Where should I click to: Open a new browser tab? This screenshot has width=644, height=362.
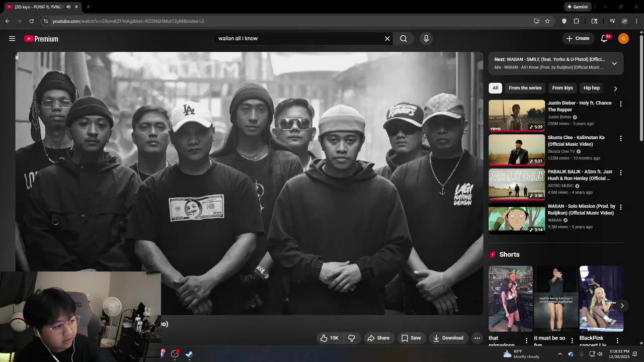click(88, 7)
